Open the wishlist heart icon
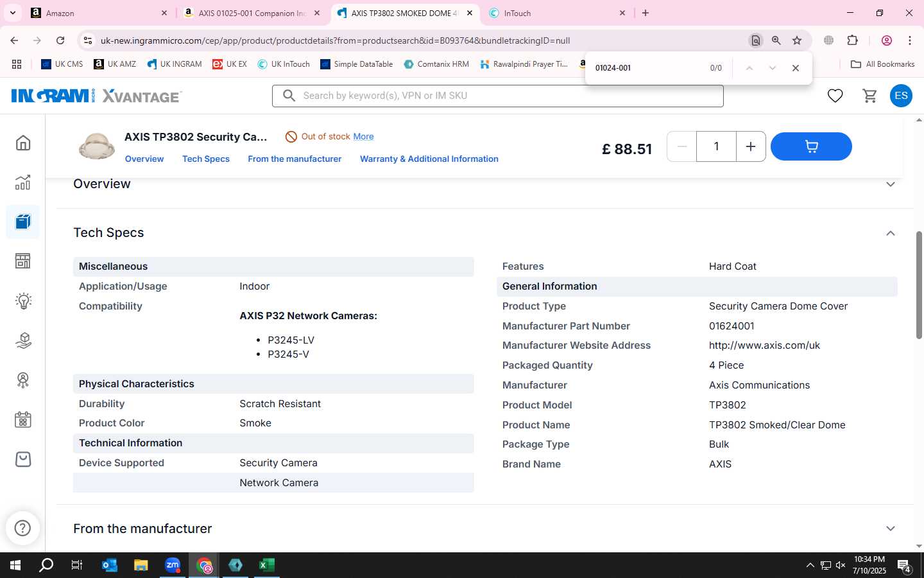Screen dimensions: 924x578 [x=835, y=96]
